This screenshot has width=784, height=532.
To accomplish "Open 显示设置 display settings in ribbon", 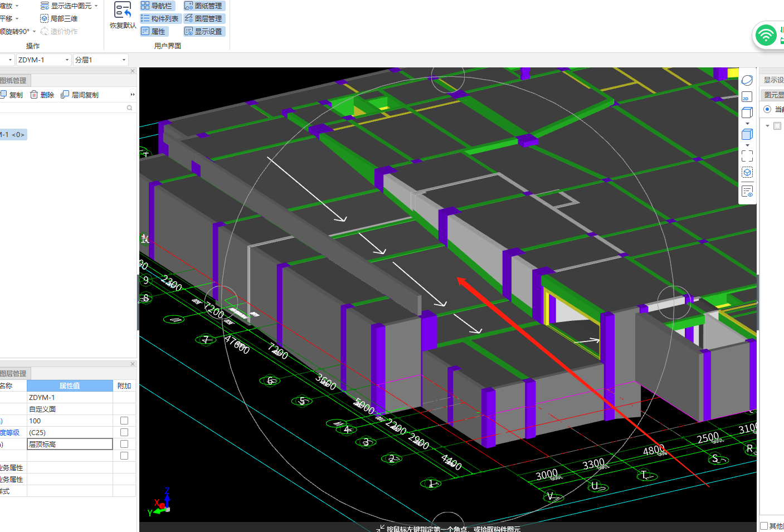I will 203,31.
